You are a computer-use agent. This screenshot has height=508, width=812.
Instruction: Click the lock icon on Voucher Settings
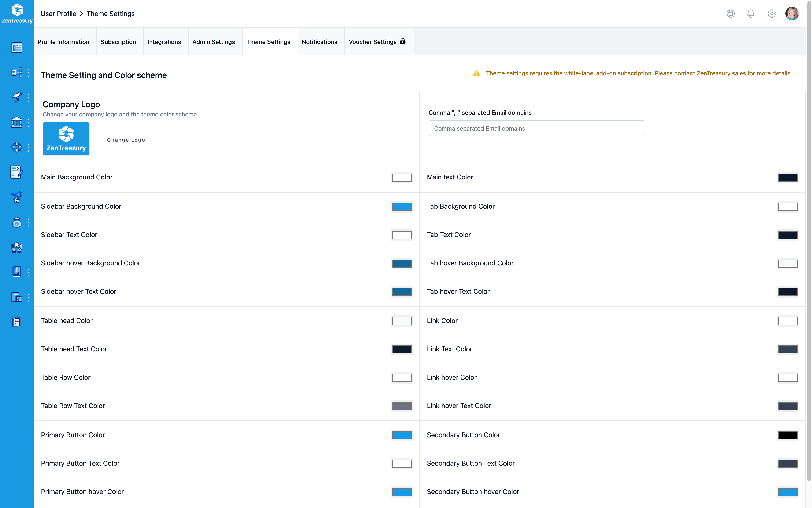[x=403, y=41]
